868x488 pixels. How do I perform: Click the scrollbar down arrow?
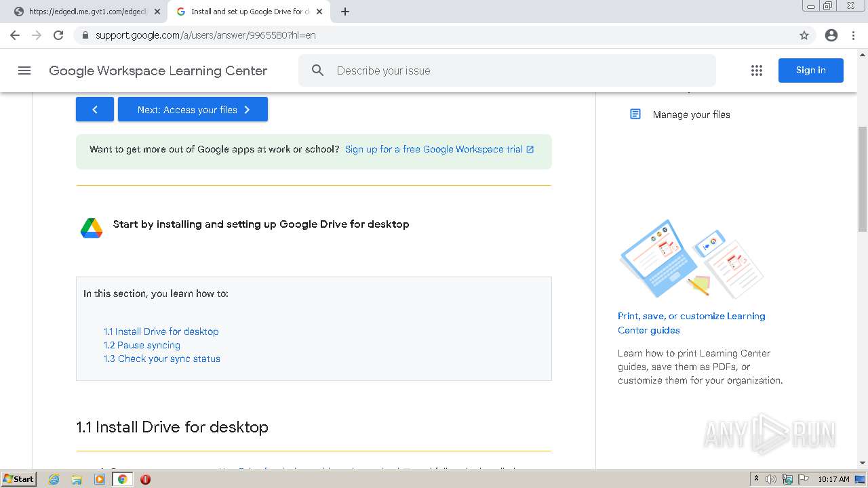pyautogui.click(x=863, y=462)
